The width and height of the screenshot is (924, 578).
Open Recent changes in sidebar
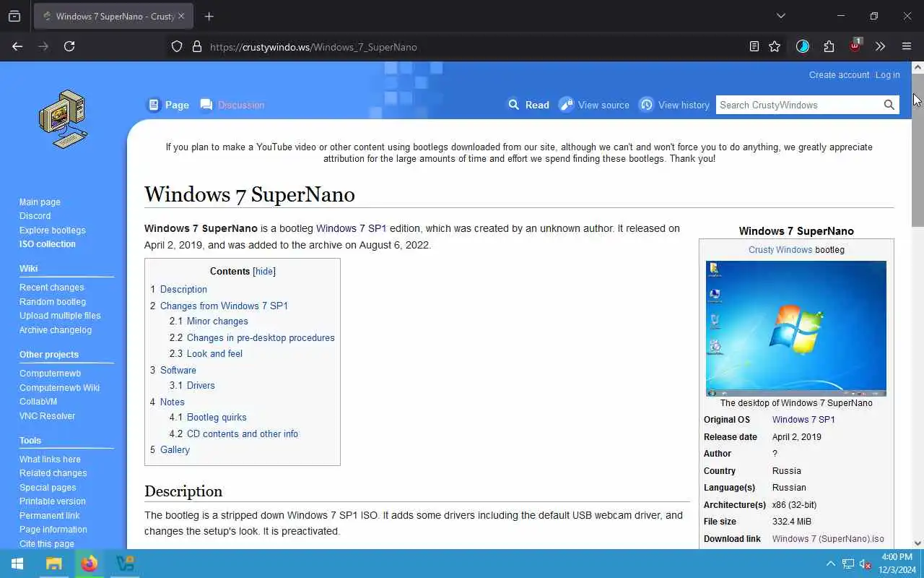click(x=51, y=288)
